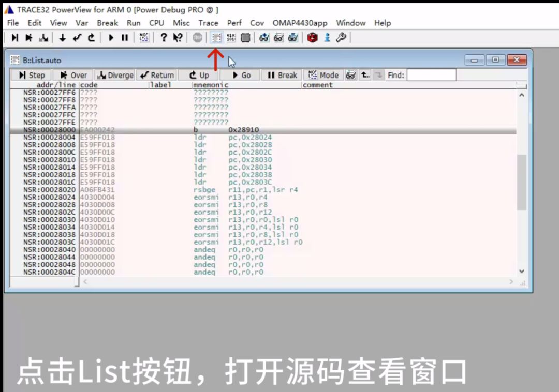Select the List button marked by red arrow
The image size is (559, 392).
pos(215,37)
